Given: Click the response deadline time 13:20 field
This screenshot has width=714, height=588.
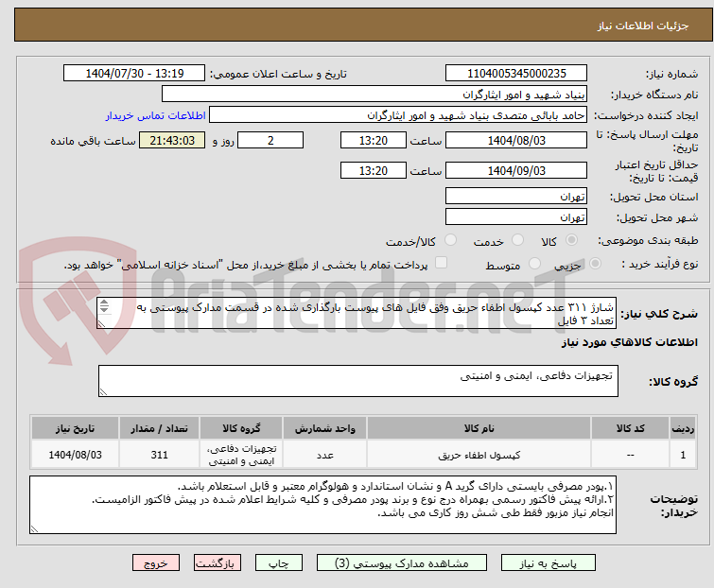Looking at the screenshot, I should (x=374, y=140).
